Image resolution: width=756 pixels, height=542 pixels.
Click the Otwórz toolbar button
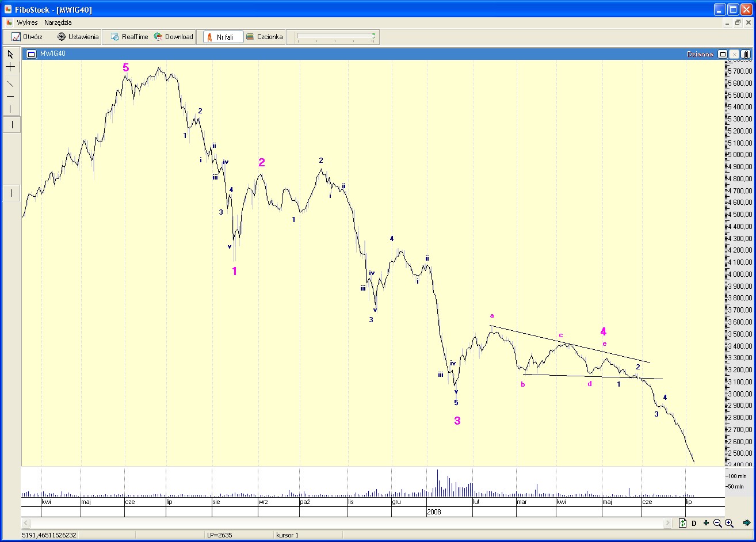click(27, 37)
